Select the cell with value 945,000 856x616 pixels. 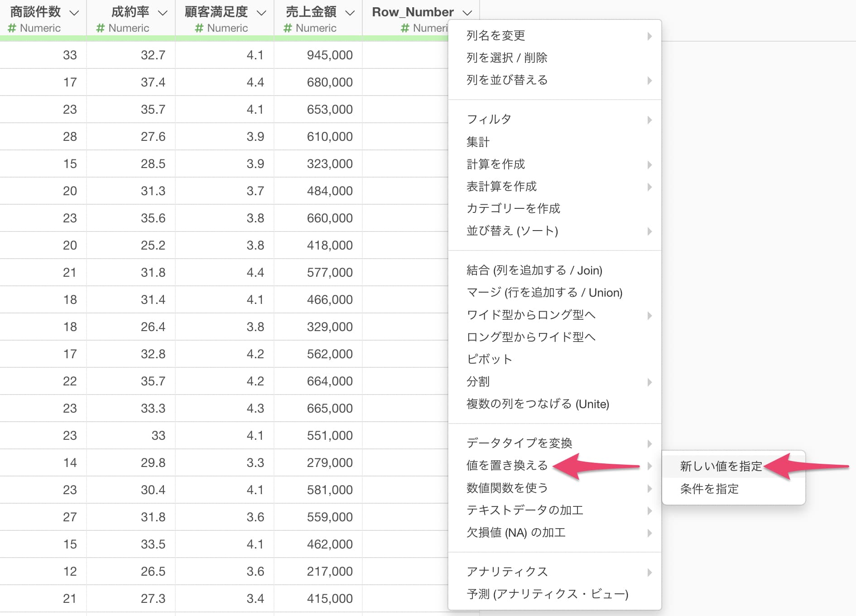pyautogui.click(x=318, y=55)
